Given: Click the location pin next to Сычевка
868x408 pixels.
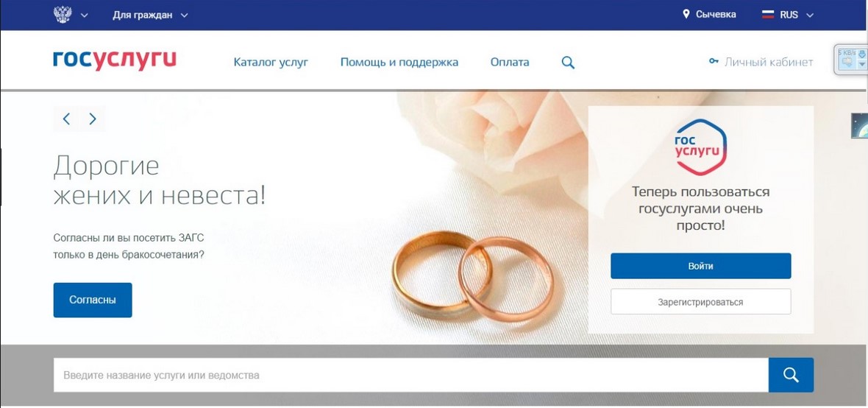Looking at the screenshot, I should (x=686, y=15).
